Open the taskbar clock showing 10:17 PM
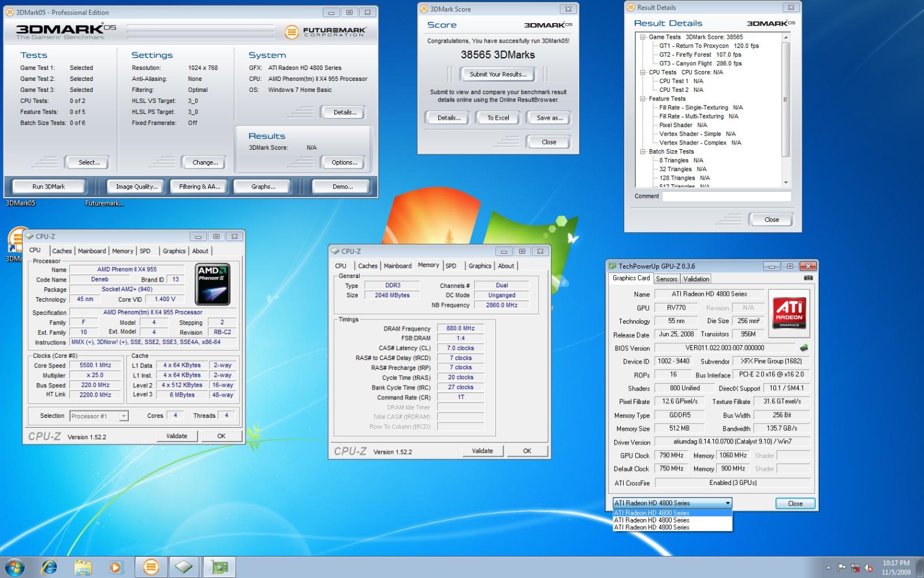924x578 pixels. point(896,567)
